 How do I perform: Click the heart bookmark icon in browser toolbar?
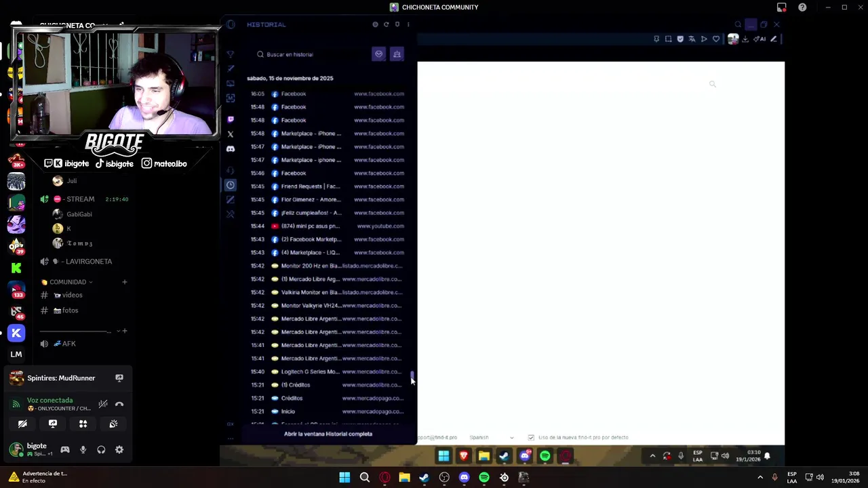click(x=715, y=39)
